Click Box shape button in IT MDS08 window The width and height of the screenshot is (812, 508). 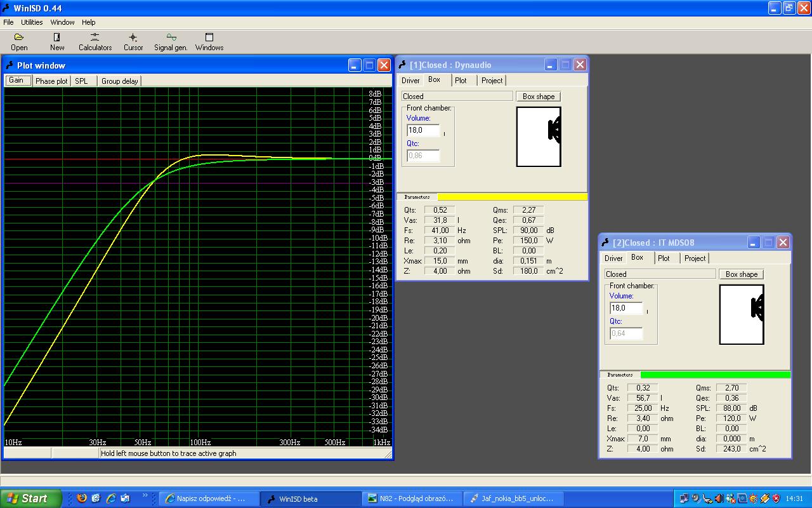pyautogui.click(x=742, y=274)
